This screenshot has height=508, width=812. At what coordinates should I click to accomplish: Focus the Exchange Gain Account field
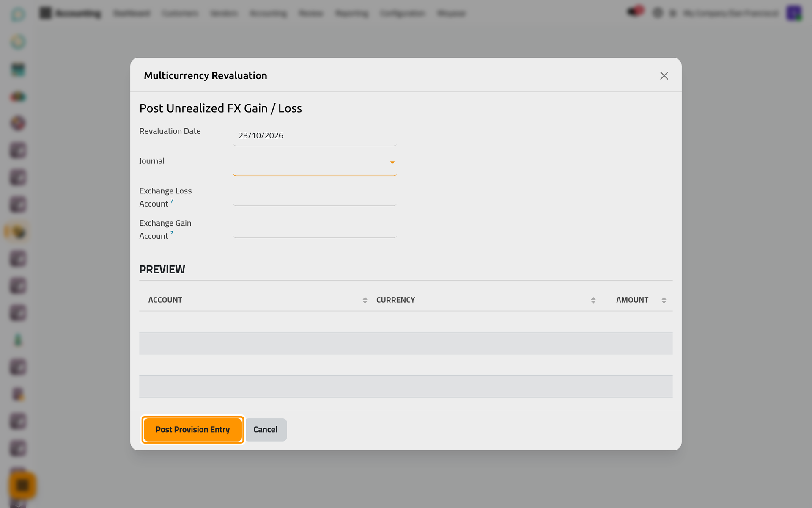[315, 229]
